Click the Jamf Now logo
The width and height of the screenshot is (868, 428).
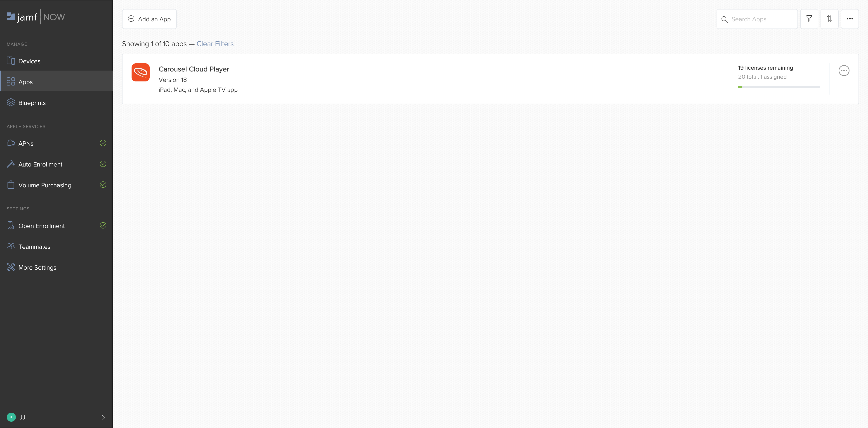point(36,17)
